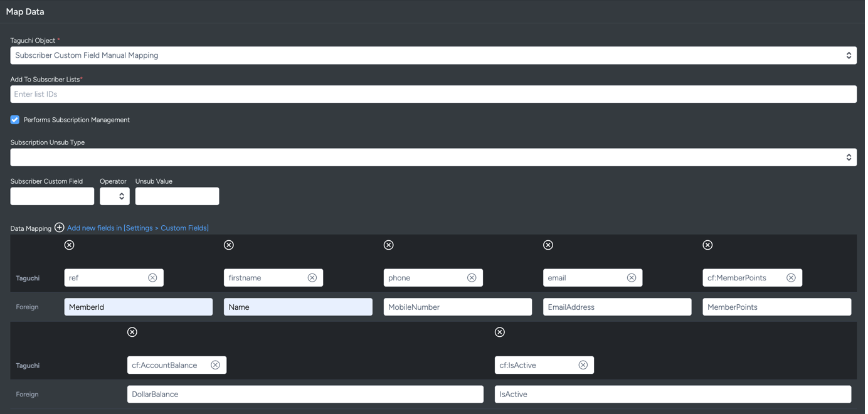Click the Unsub Value input box
Viewport: 868px width, 414px height.
coord(177,196)
